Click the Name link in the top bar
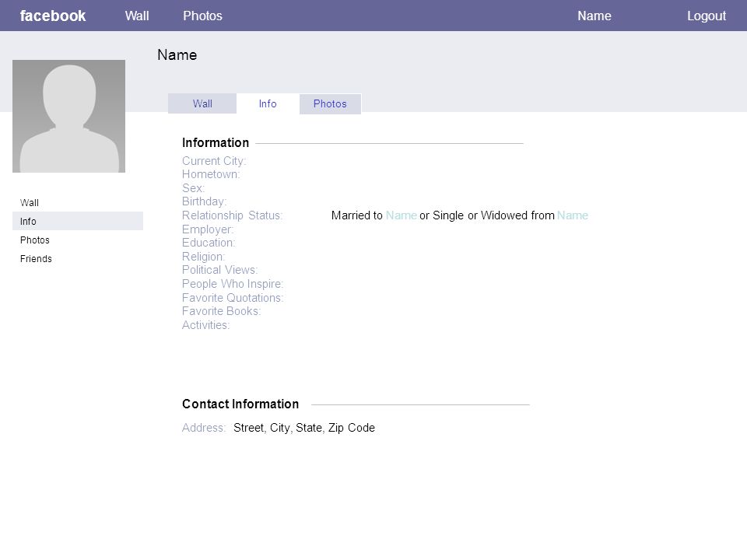 pos(594,16)
